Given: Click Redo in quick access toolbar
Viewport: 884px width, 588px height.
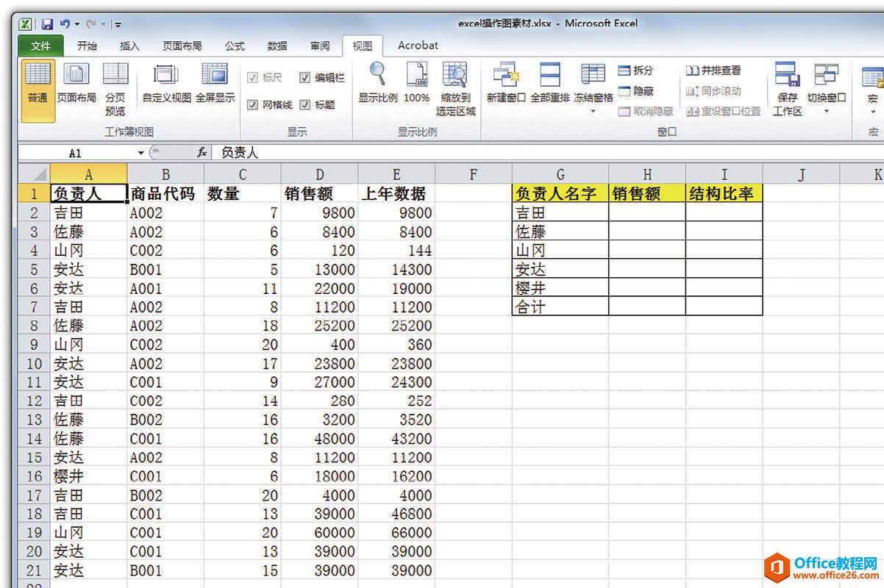Looking at the screenshot, I should click(90, 24).
